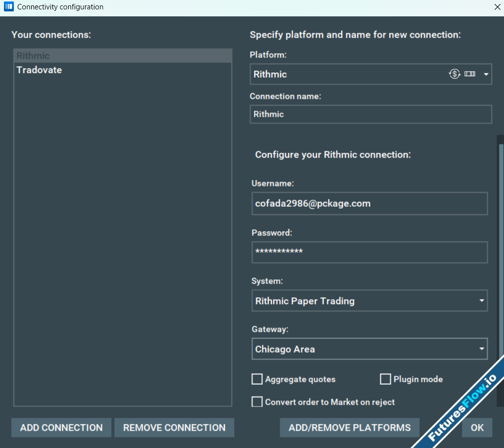Image resolution: width=504 pixels, height=448 pixels.
Task: Click the market depth bar icon beside Rithmic
Action: click(469, 74)
